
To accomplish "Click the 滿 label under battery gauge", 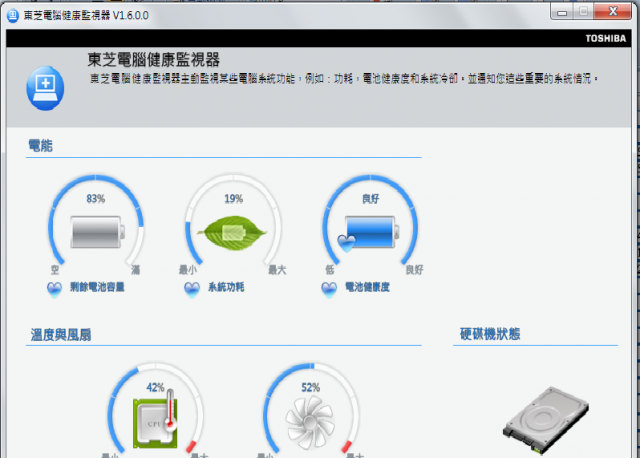I will 136,270.
